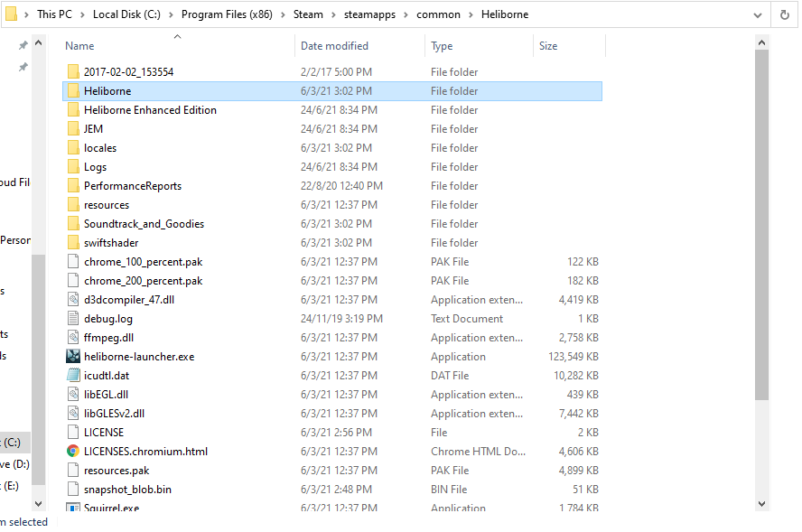Viewport: 802px width, 532px height.
Task: Go to Local Disk (C:) breadcrumb
Action: 126,14
